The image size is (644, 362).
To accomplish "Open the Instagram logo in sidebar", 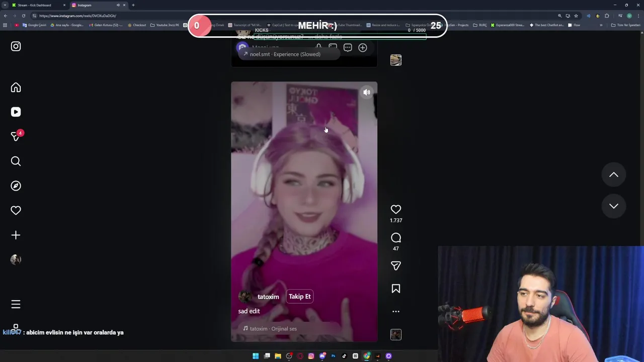I will click(16, 46).
